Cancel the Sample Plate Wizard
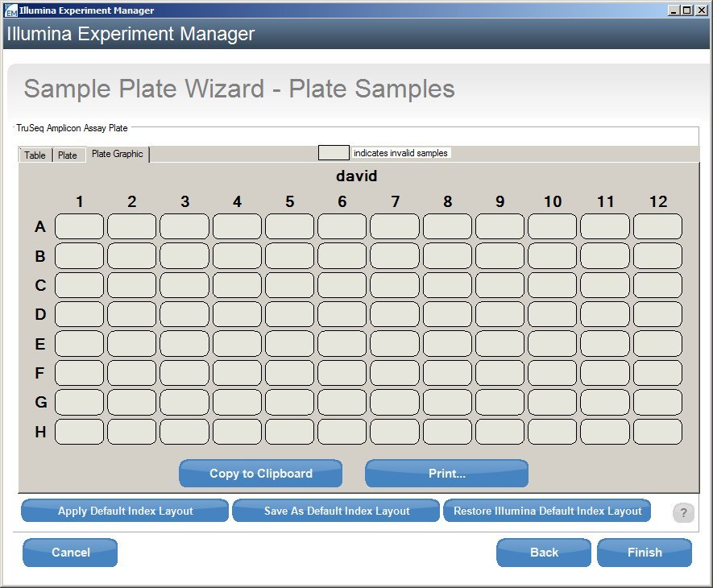713x588 pixels. (x=69, y=553)
